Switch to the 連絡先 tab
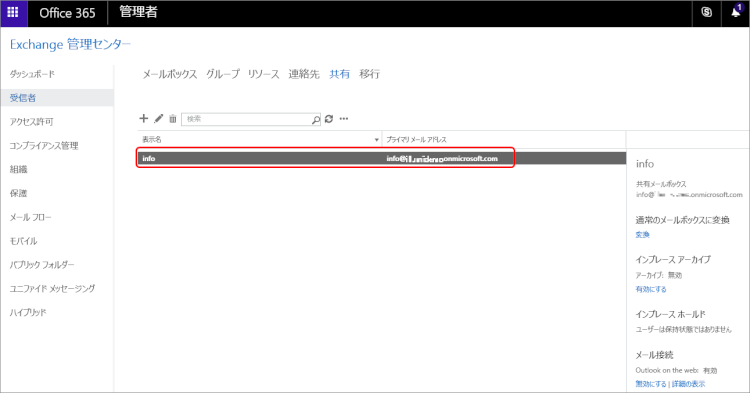This screenshot has width=750, height=393. 304,74
